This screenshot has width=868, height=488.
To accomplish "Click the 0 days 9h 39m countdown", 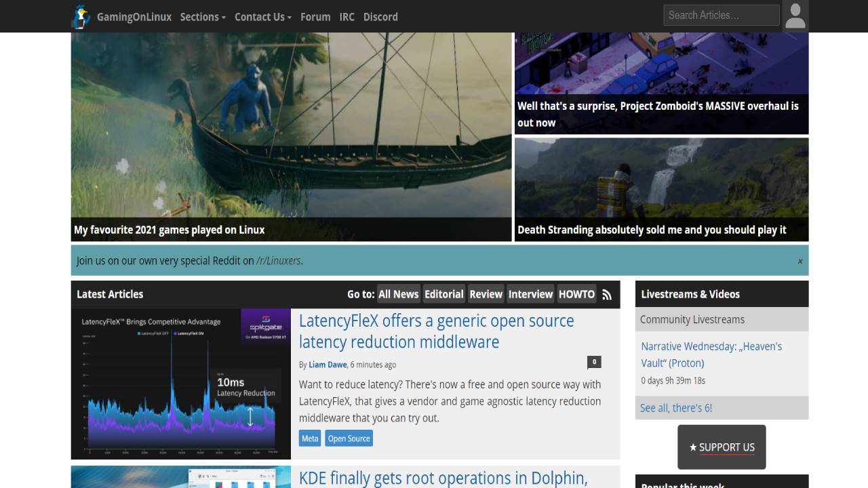I will [673, 380].
